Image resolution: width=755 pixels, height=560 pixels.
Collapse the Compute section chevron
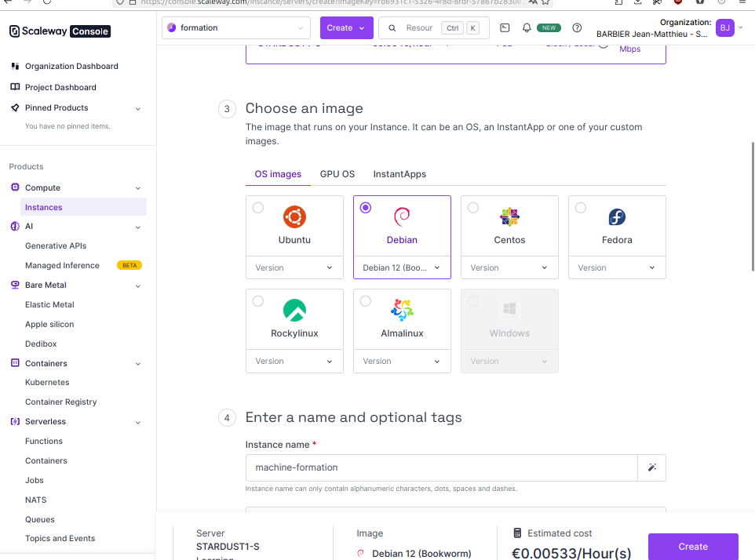tap(138, 188)
